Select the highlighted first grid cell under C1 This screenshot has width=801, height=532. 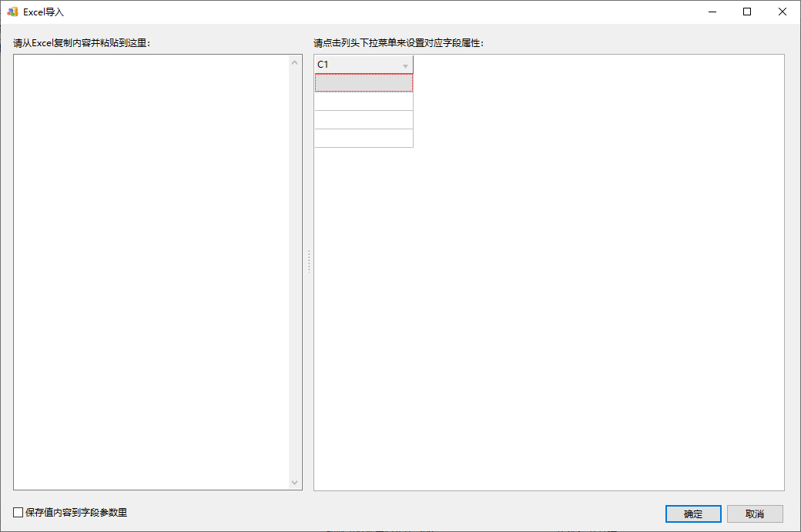coord(364,82)
